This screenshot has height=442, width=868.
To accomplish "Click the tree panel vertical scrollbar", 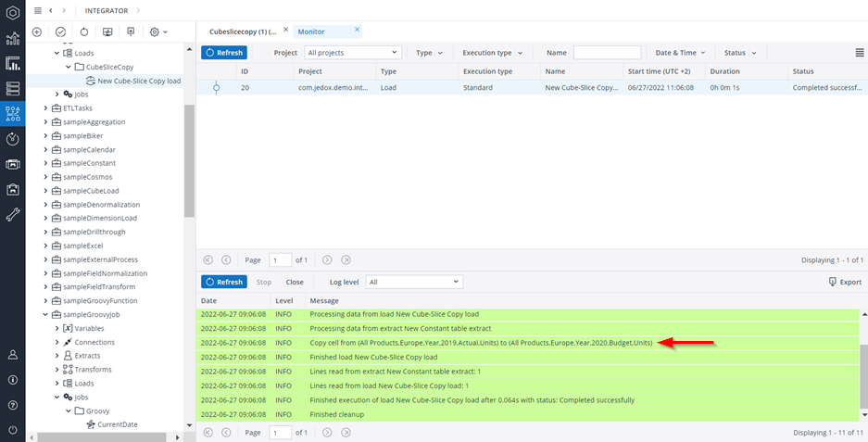I will (x=189, y=160).
